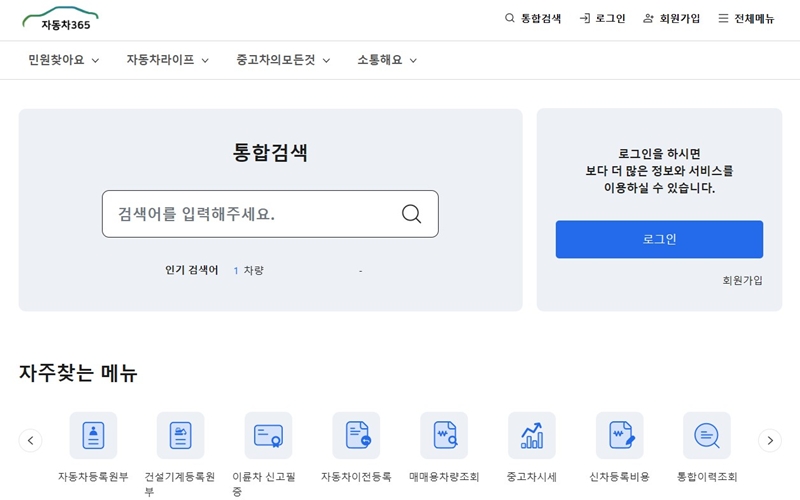Show previous items in 자주찾는 메뉴 carousel
Viewport: 800px width, 500px height.
(31, 440)
